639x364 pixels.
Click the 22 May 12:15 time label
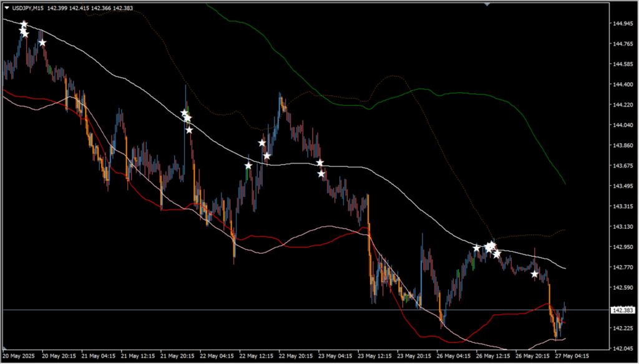256,355
